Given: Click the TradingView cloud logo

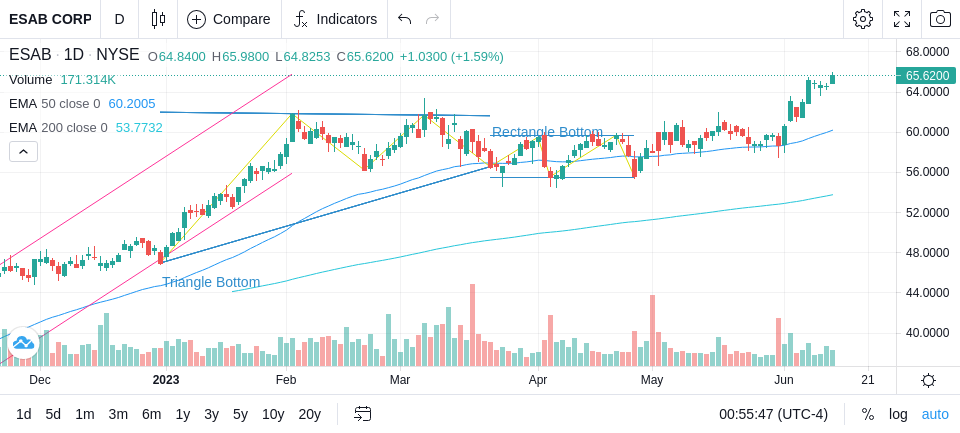Looking at the screenshot, I should (23, 343).
